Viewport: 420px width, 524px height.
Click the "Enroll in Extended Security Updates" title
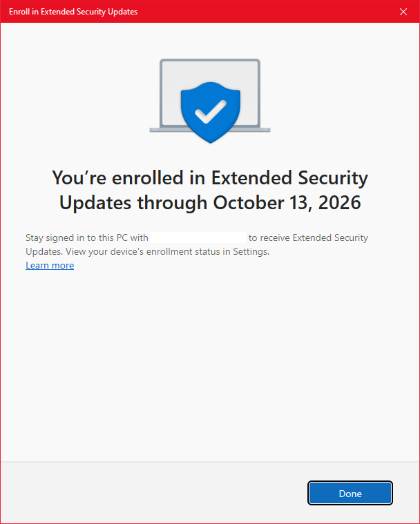tap(73, 12)
